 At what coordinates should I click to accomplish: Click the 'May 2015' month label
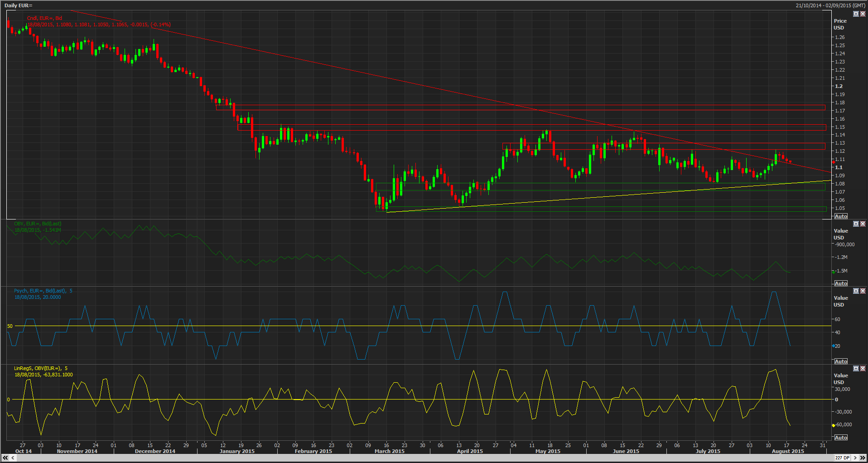pos(548,451)
